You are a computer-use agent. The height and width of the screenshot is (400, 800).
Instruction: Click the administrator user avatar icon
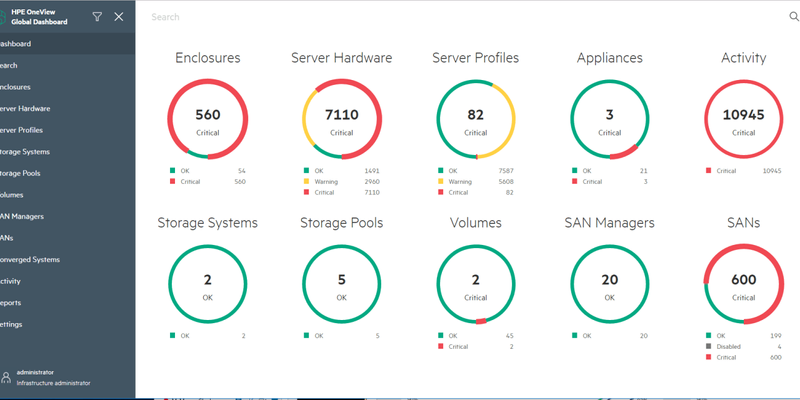coord(6,378)
